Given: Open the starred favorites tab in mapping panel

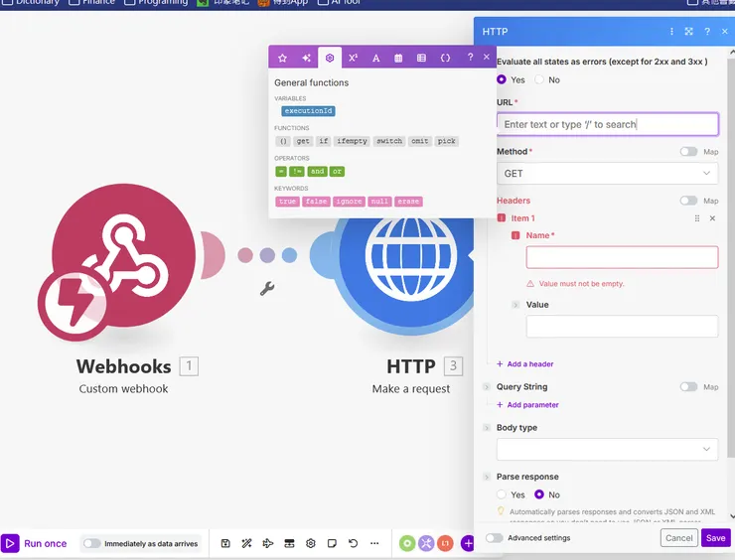Looking at the screenshot, I should (282, 58).
